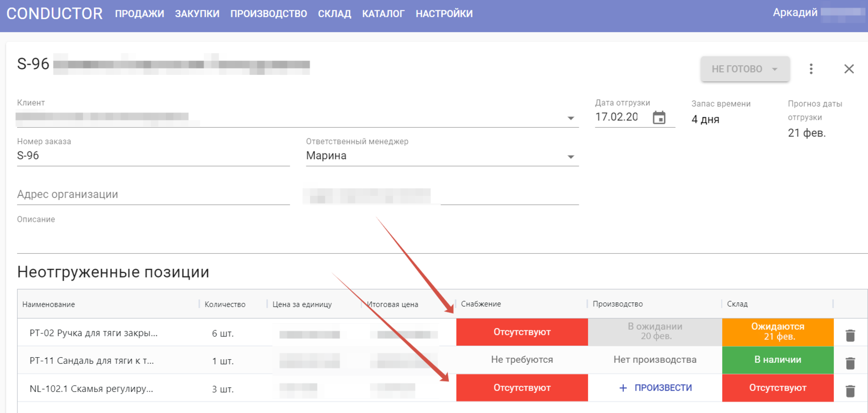Open the СКЛАД menu
868x413 pixels.
pyautogui.click(x=335, y=14)
